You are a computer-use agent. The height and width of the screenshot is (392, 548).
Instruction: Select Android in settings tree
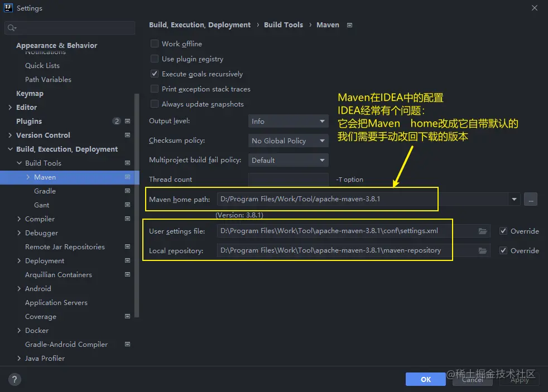coord(38,289)
